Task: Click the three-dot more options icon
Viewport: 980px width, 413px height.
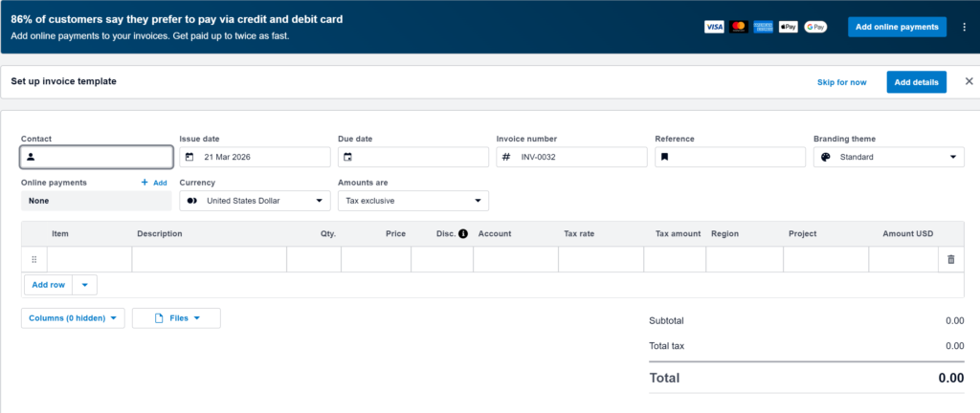Action: tap(964, 27)
